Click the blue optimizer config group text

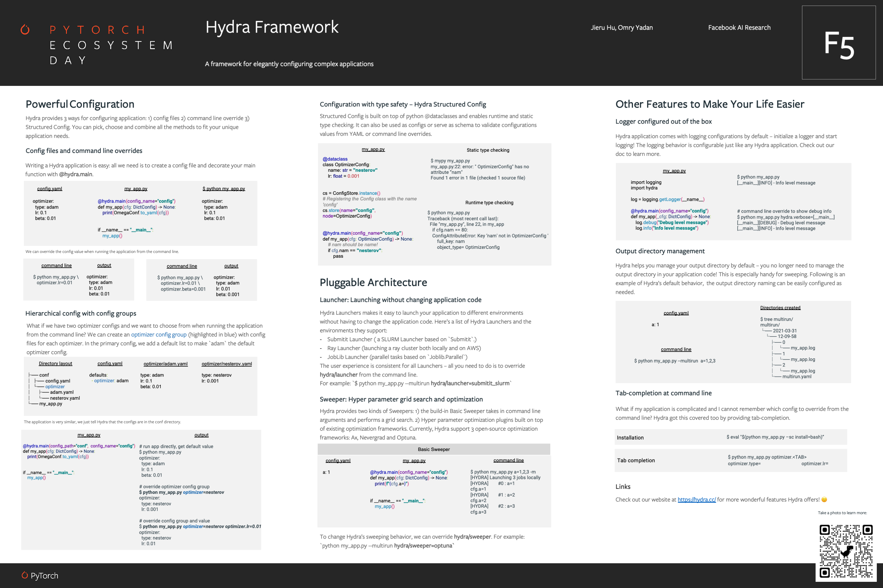(158, 334)
